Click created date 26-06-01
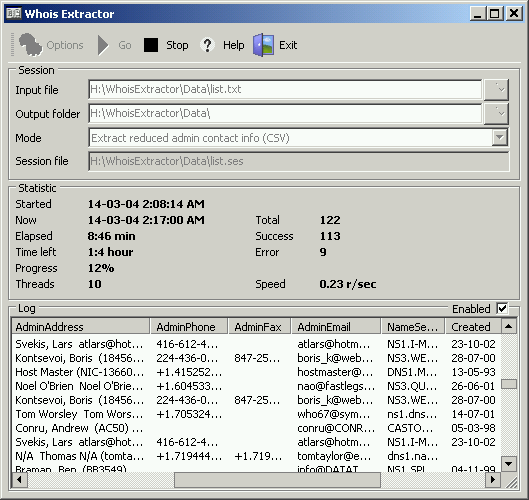The width and height of the screenshot is (529, 500). pos(473,386)
